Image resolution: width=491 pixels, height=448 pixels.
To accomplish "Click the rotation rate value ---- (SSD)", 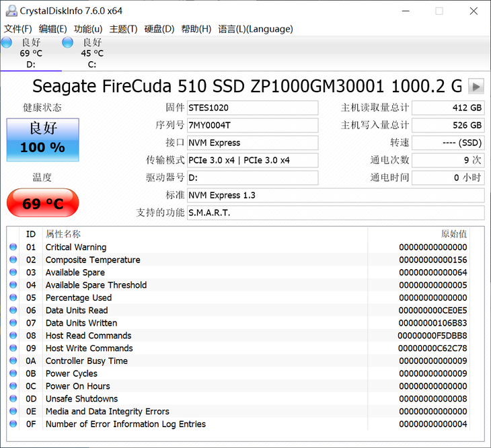I will coord(448,143).
